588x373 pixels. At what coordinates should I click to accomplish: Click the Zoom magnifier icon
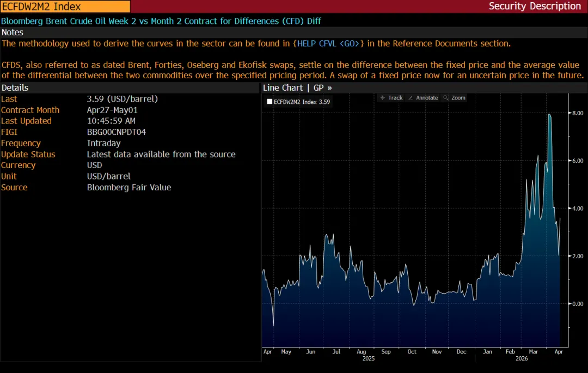[x=445, y=98]
